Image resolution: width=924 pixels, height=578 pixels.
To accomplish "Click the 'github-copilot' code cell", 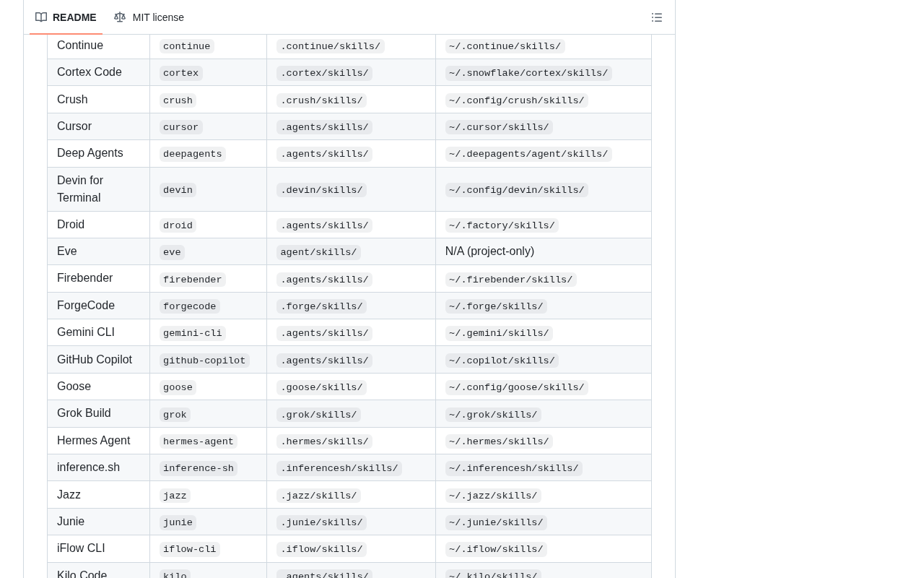I will (204, 361).
